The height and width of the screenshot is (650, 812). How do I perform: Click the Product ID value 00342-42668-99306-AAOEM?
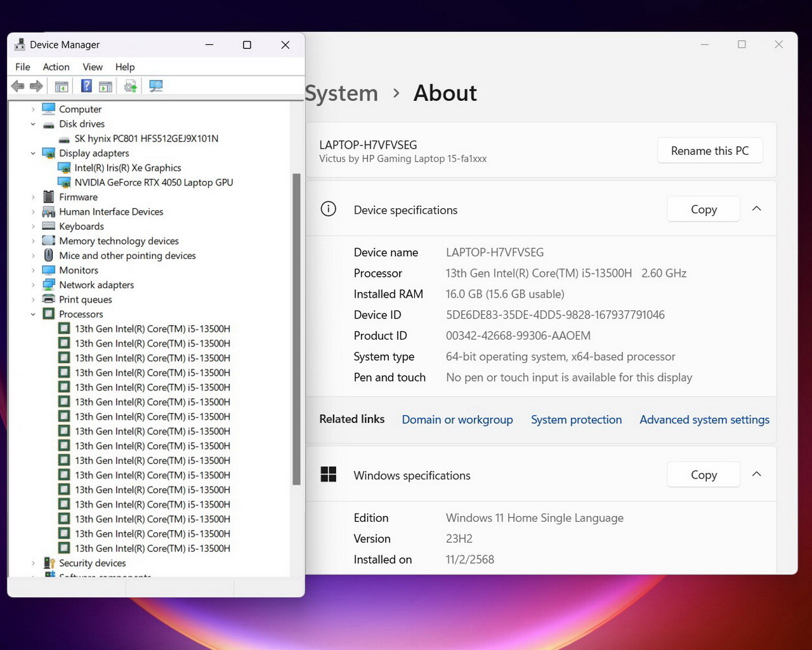point(518,336)
